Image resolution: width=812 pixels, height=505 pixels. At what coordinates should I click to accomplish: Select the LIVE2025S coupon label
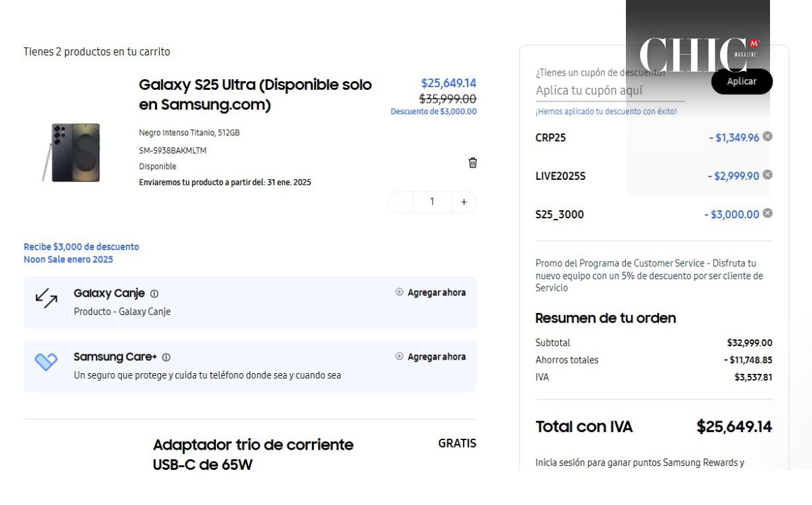(560, 176)
